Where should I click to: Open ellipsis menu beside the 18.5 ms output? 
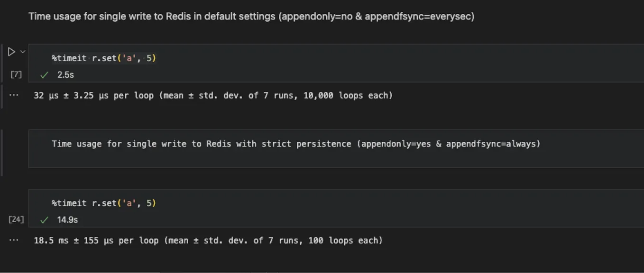pyautogui.click(x=14, y=240)
